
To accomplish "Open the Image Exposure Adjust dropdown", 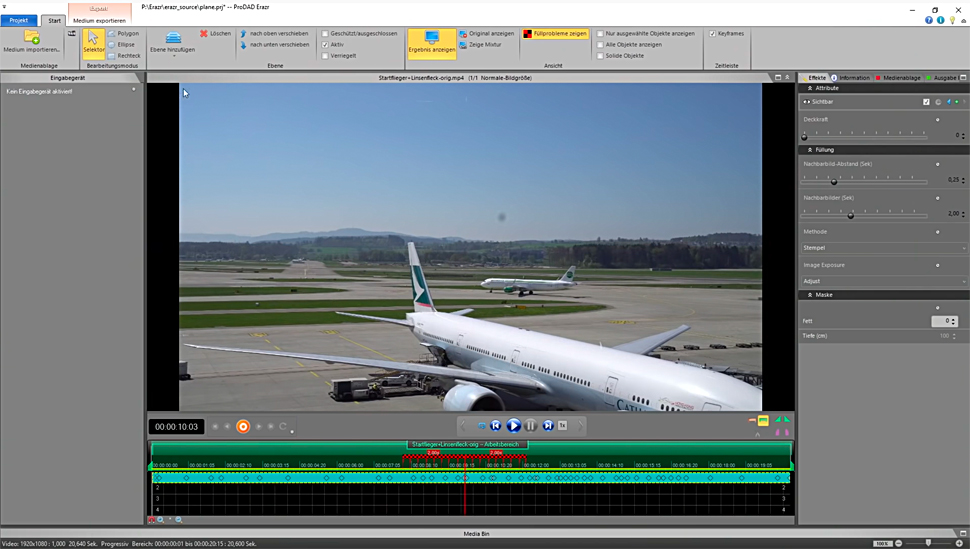I will point(883,281).
